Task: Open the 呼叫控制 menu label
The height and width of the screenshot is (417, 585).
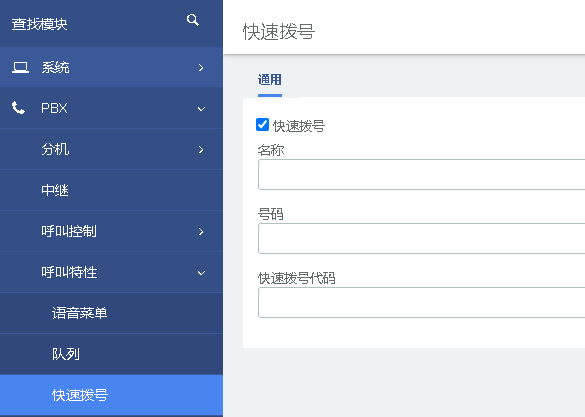Action: tap(69, 231)
